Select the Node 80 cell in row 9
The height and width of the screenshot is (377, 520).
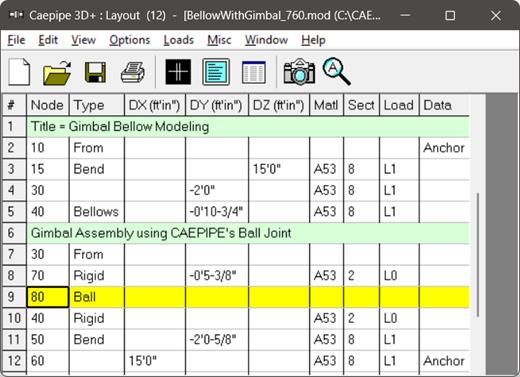click(x=48, y=297)
